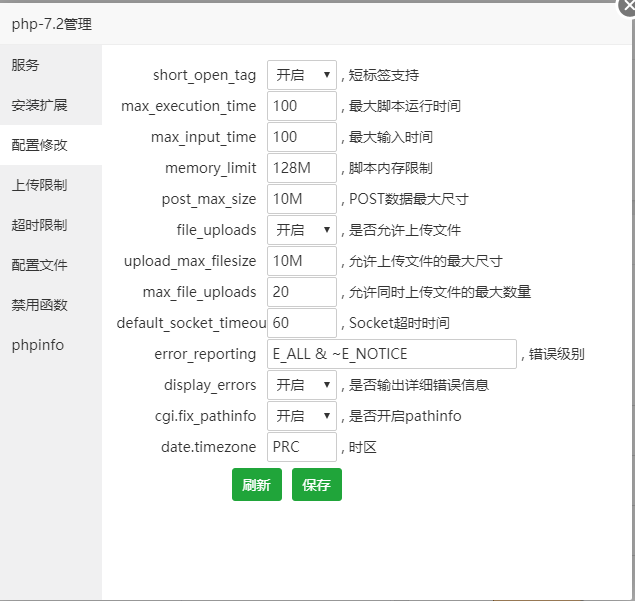
Task: Open the 禁用函数 tab
Action: pos(51,305)
